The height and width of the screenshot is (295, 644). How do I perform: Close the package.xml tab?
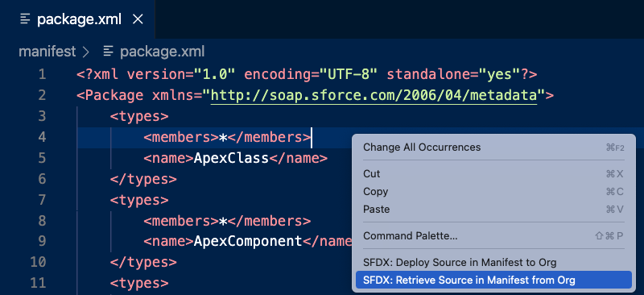[x=138, y=19]
